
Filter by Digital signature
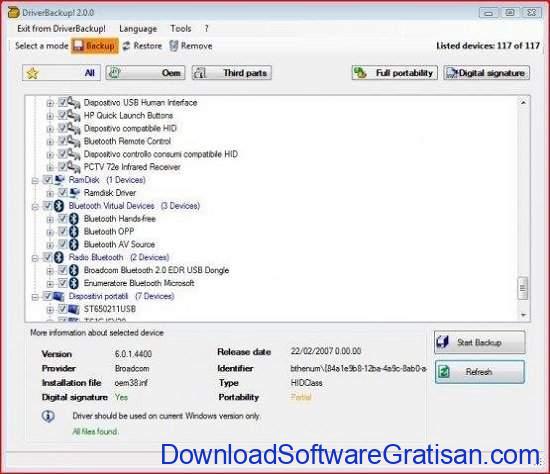[x=486, y=73]
